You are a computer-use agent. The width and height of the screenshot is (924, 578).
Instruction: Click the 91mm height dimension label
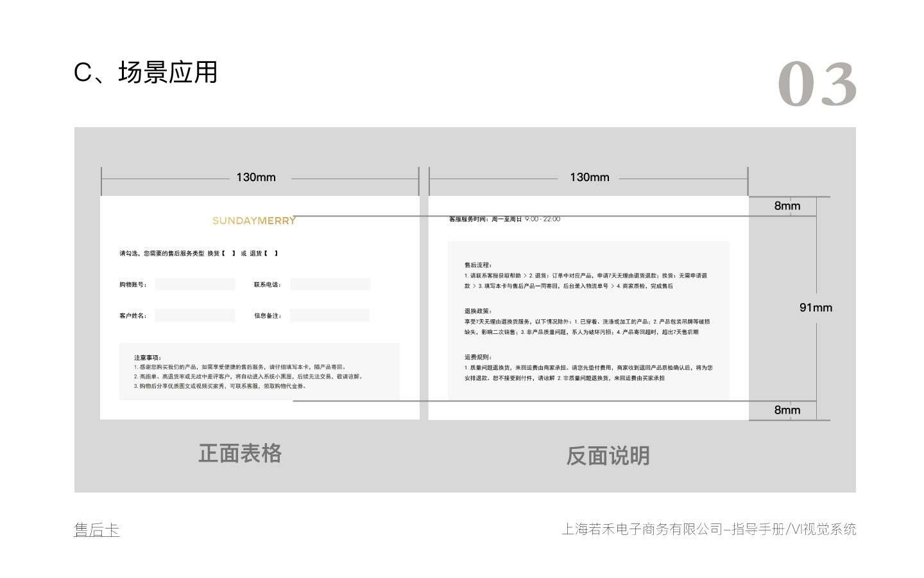click(x=816, y=308)
